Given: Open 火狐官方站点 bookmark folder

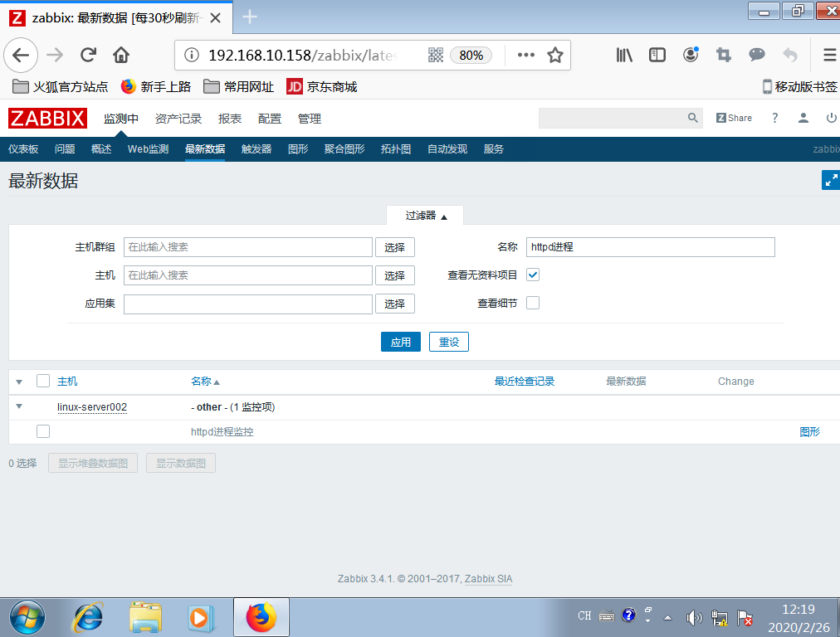Looking at the screenshot, I should pyautogui.click(x=60, y=87).
